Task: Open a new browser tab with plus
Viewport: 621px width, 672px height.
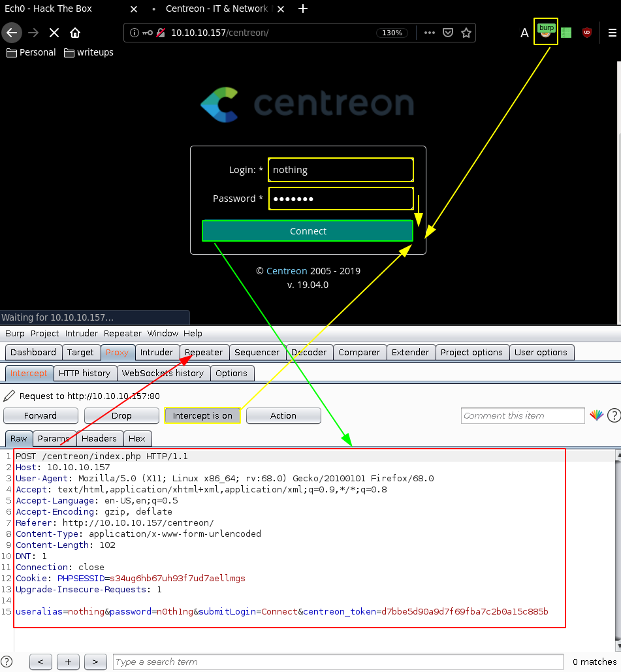Action: [x=303, y=8]
